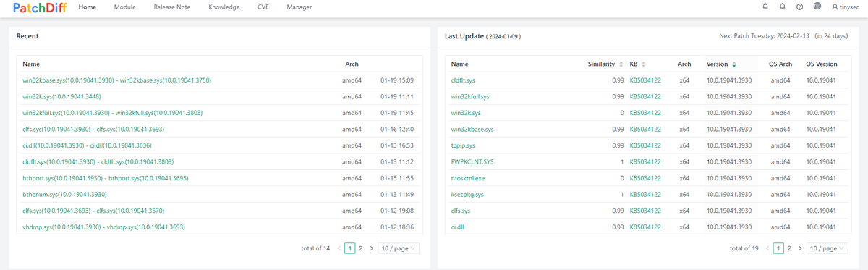This screenshot has width=868, height=270.
Task: Open KB5034122 link in ci.dll row
Action: point(646,227)
